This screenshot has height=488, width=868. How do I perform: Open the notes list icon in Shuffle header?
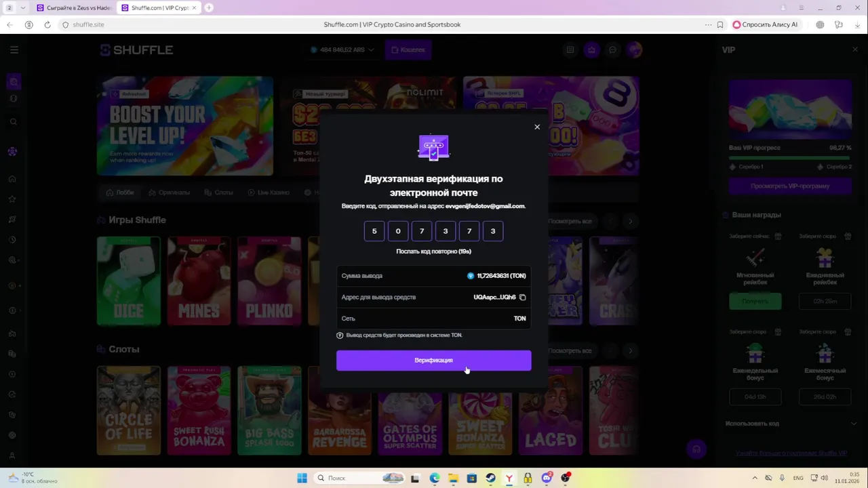click(x=570, y=49)
